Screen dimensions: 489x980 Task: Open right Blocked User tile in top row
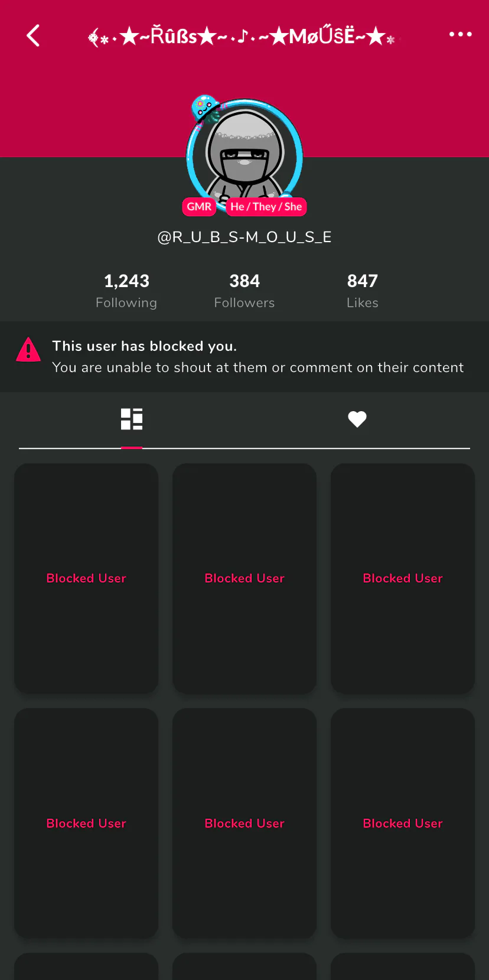point(403,578)
